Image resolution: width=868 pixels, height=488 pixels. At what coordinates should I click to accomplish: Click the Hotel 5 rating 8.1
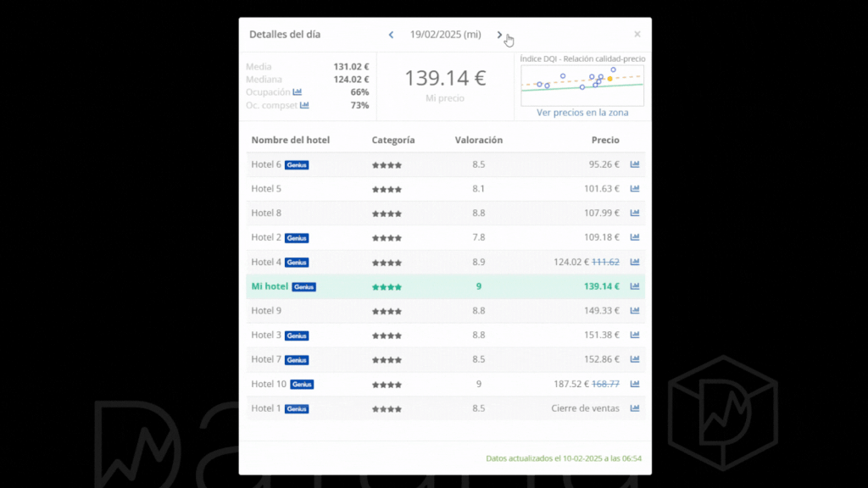pos(479,189)
